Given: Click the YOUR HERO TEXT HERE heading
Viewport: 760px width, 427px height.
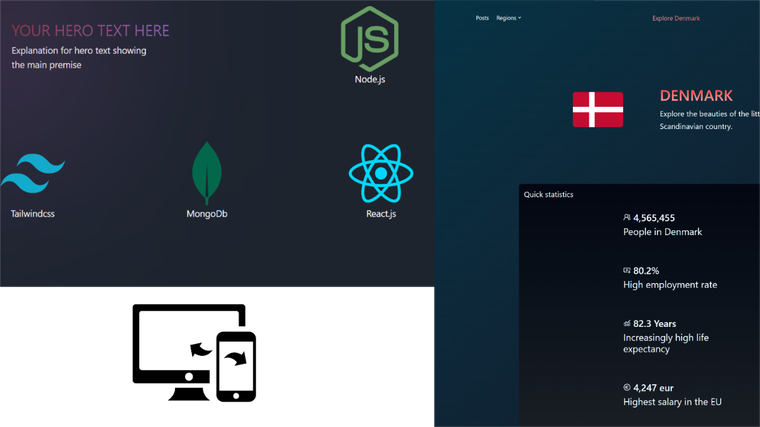Looking at the screenshot, I should click(91, 31).
